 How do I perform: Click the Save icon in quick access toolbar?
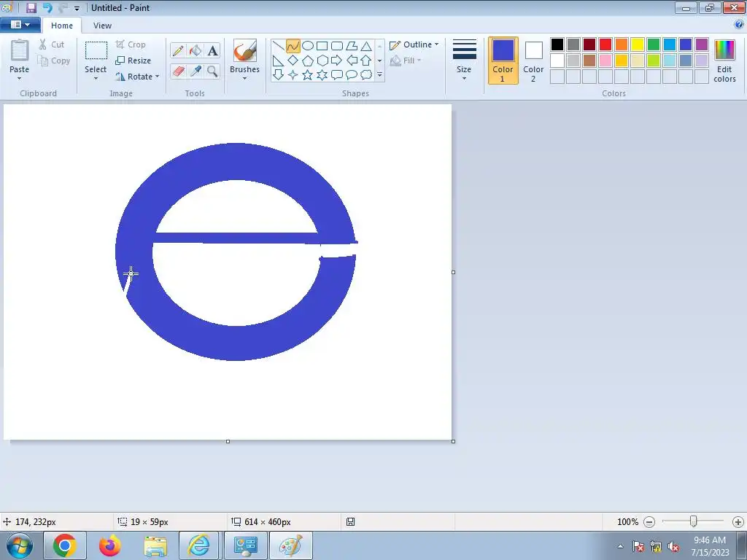point(31,7)
